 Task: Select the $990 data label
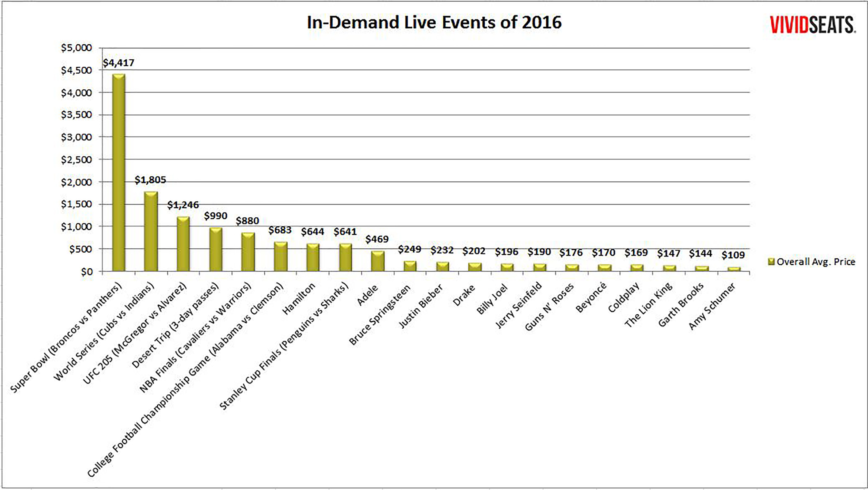click(x=216, y=216)
